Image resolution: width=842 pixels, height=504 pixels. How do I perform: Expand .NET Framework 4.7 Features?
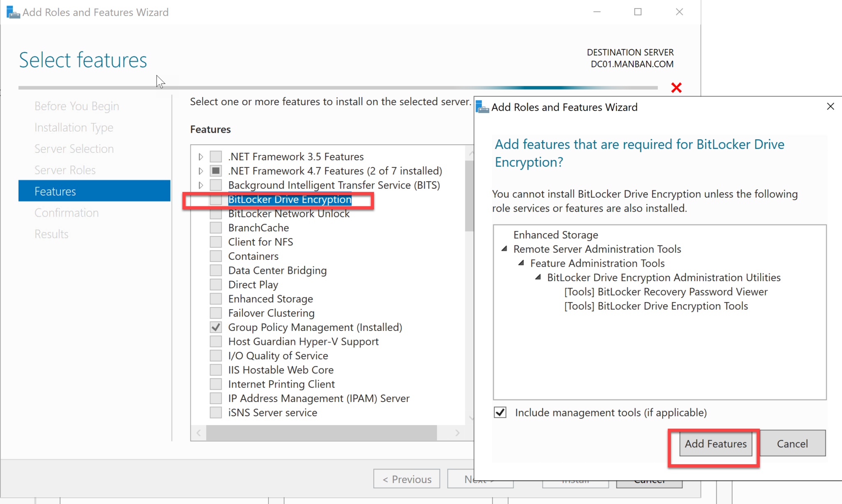point(200,171)
